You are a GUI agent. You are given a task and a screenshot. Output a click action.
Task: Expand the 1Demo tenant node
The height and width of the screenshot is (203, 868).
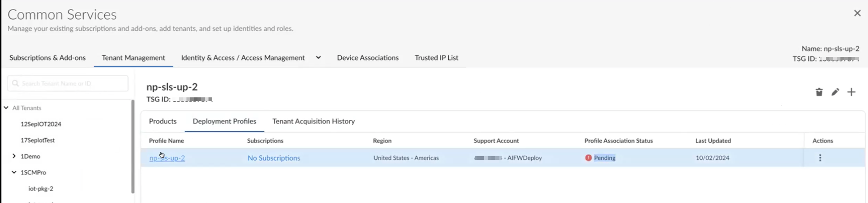click(14, 156)
